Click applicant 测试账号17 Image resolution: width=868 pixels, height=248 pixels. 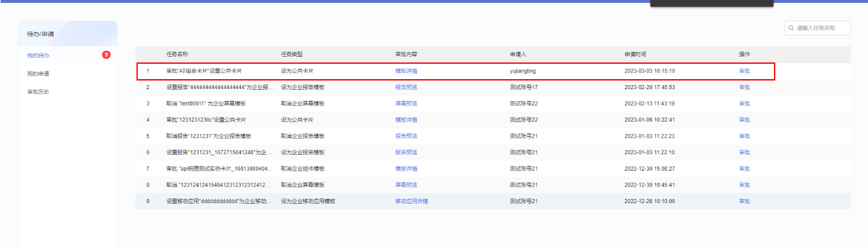click(x=524, y=87)
